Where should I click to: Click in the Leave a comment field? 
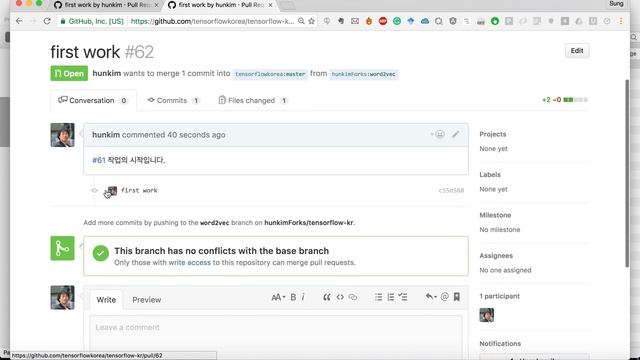pos(276,337)
